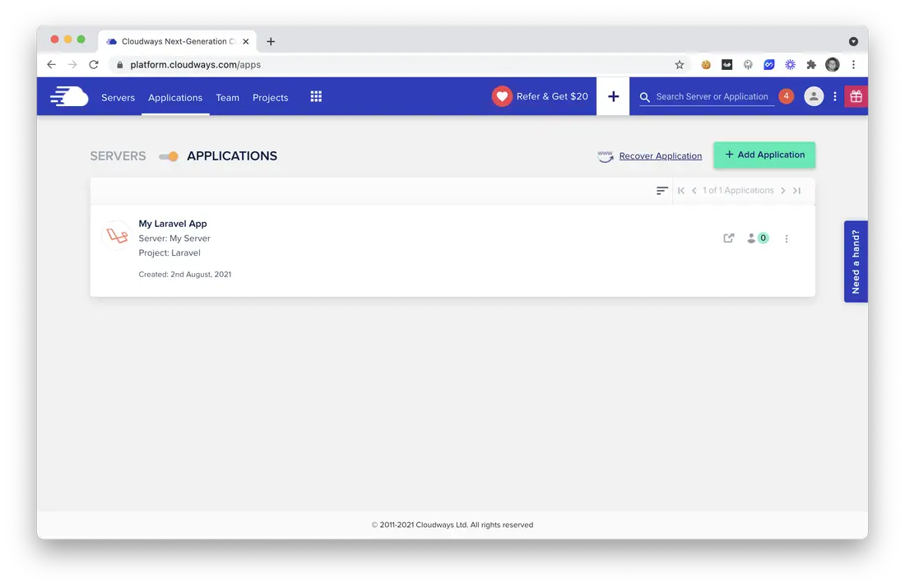
Task: Click the Laravel logo of My Laravel App
Action: [x=117, y=235]
